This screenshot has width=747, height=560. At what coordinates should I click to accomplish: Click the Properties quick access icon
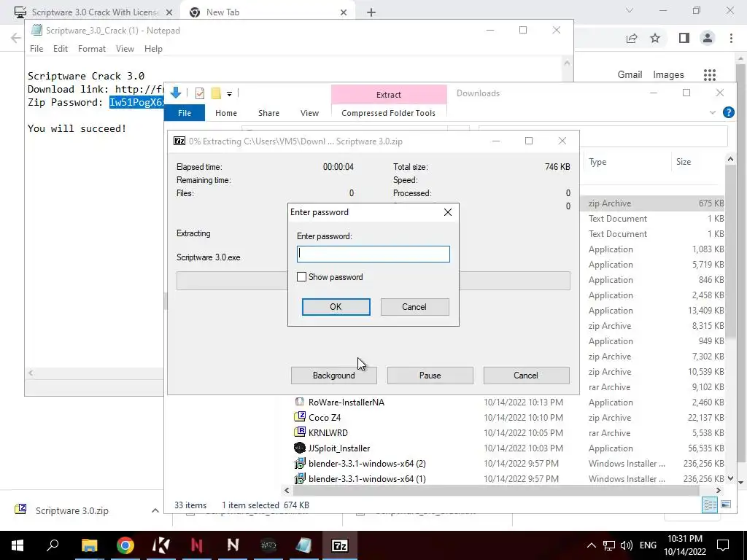(x=200, y=93)
